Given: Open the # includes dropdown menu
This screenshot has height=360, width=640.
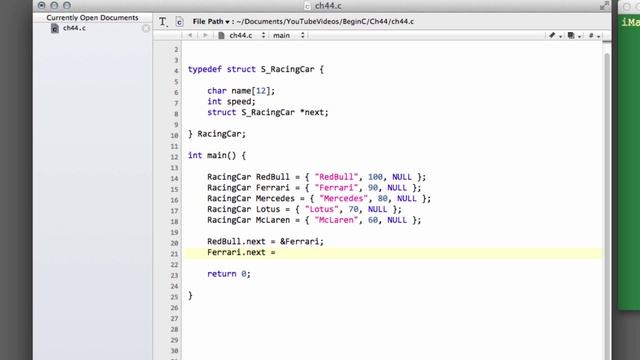Looking at the screenshot, I should click(593, 36).
